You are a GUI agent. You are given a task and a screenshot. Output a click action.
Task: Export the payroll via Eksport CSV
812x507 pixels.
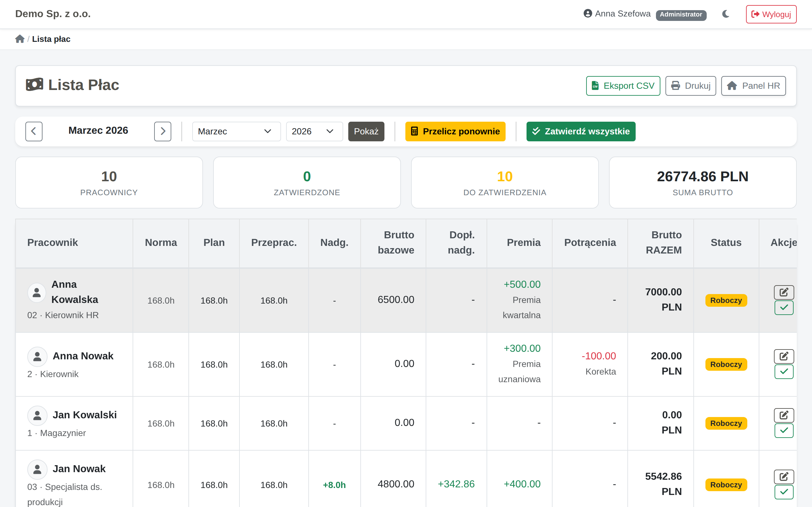623,86
